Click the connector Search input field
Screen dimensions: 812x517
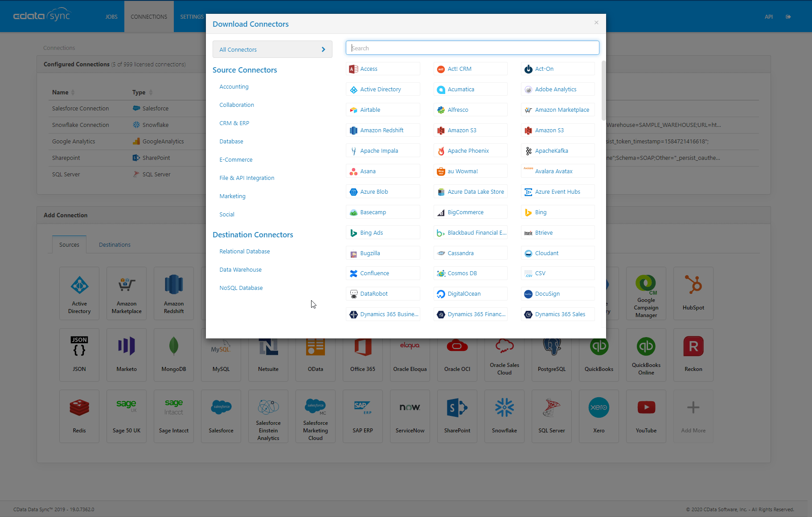[472, 48]
